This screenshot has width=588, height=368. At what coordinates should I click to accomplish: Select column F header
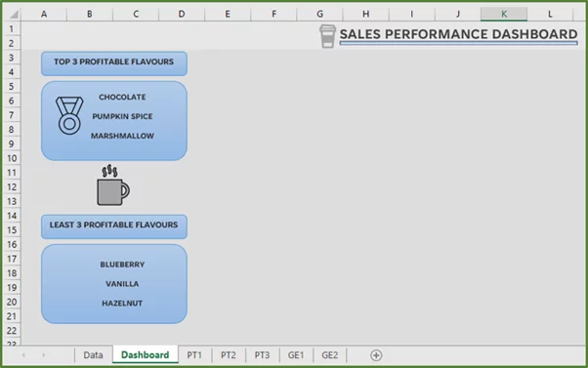click(273, 15)
